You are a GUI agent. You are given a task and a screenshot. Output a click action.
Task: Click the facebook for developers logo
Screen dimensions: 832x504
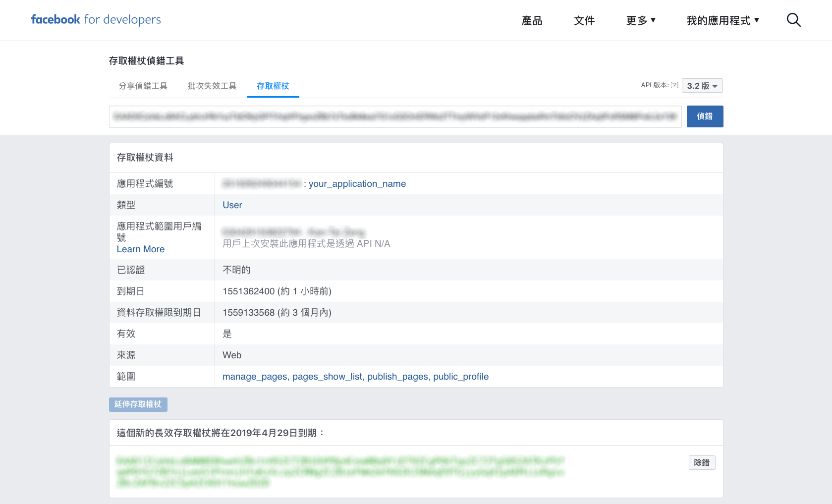[96, 19]
